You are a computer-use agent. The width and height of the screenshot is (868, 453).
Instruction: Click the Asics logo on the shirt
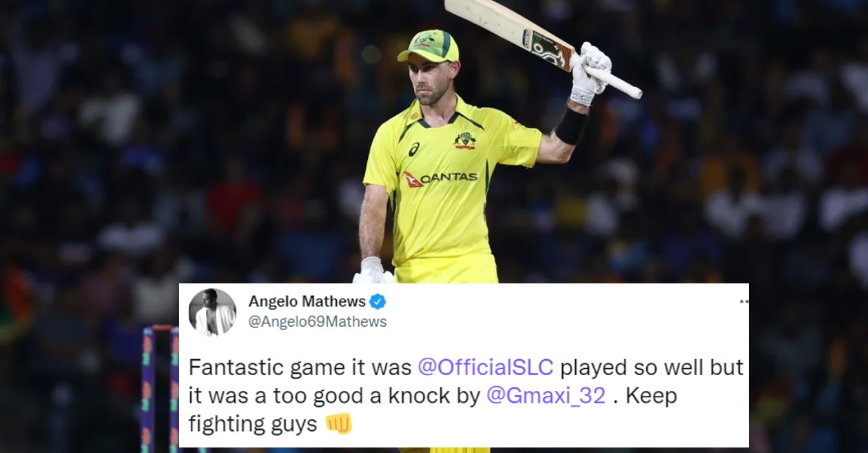(x=413, y=149)
